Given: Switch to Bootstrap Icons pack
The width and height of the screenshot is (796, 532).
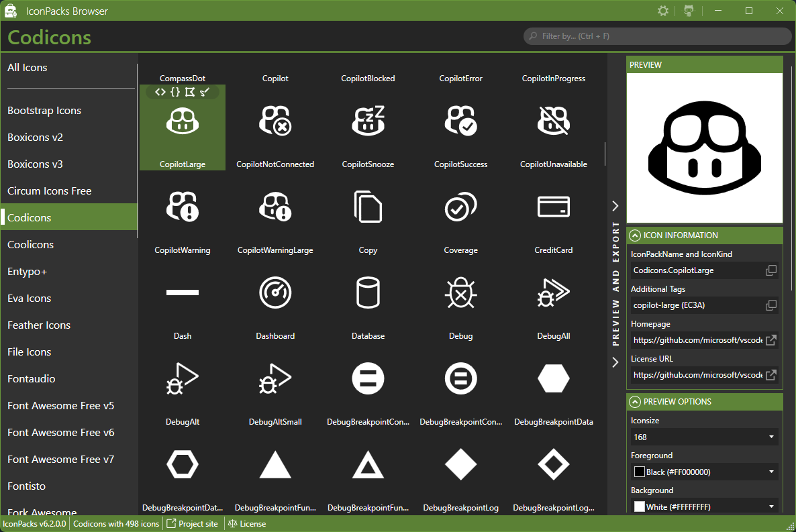Looking at the screenshot, I should pos(68,111).
